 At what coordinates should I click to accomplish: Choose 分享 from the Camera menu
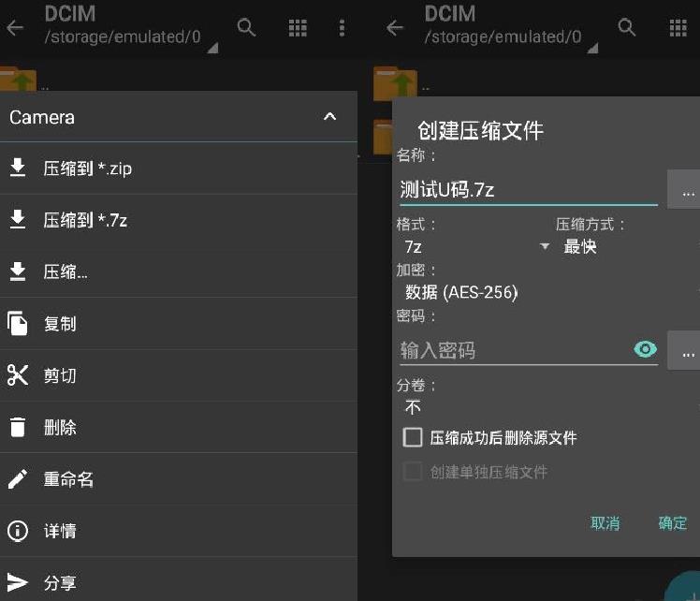click(x=179, y=580)
